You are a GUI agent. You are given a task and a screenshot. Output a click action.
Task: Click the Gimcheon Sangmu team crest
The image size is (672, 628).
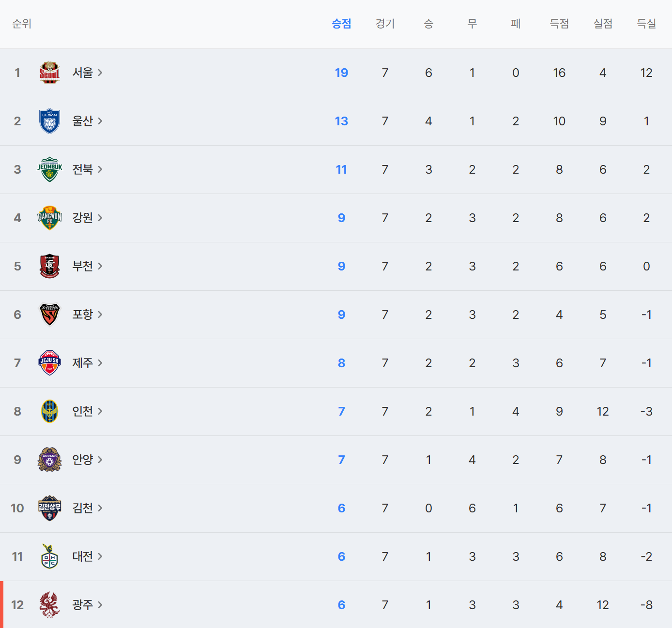[x=49, y=508]
